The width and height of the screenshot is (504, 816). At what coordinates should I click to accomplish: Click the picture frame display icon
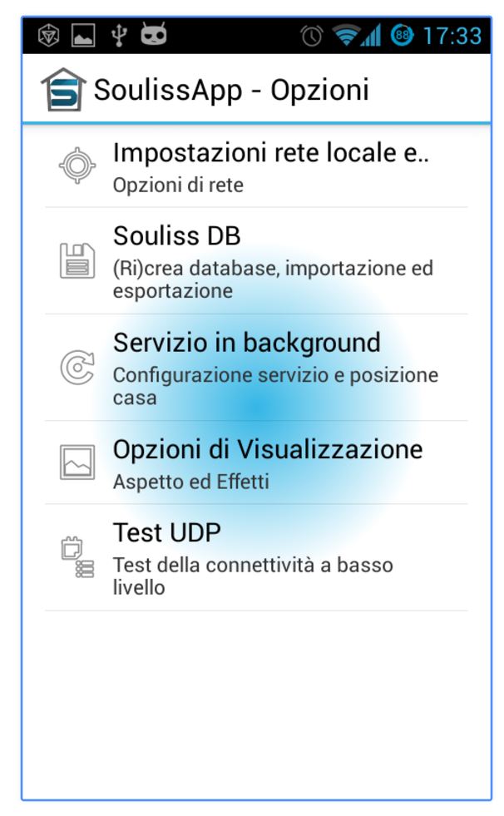(77, 462)
